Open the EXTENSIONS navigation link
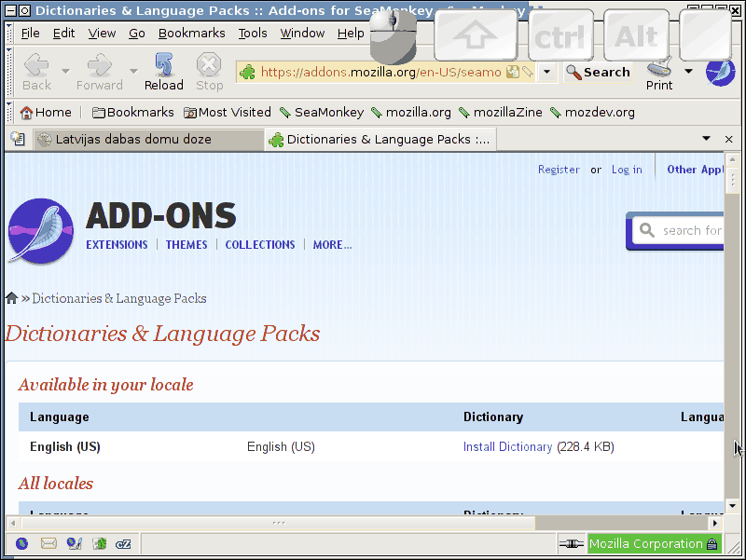This screenshot has width=746, height=560. pos(117,244)
